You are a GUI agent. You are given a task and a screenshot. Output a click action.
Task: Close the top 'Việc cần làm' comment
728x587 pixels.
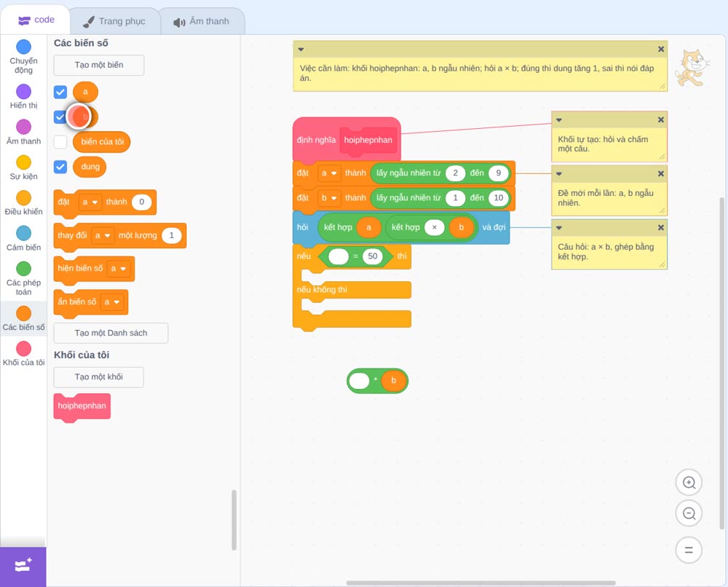[661, 50]
